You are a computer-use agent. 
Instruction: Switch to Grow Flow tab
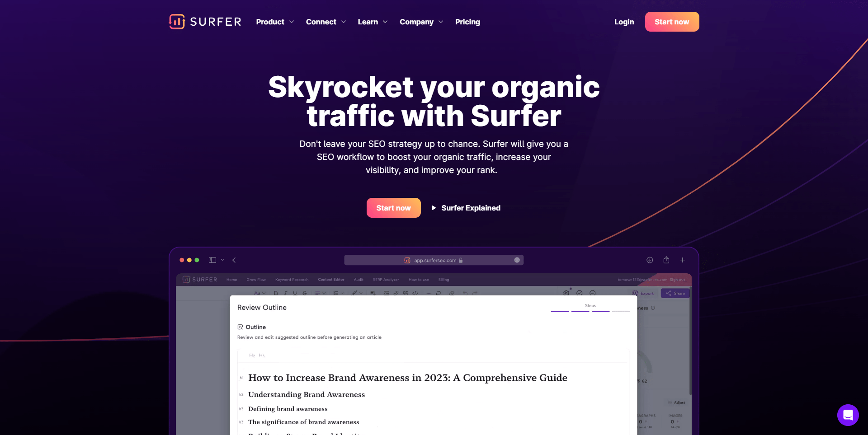tap(256, 280)
